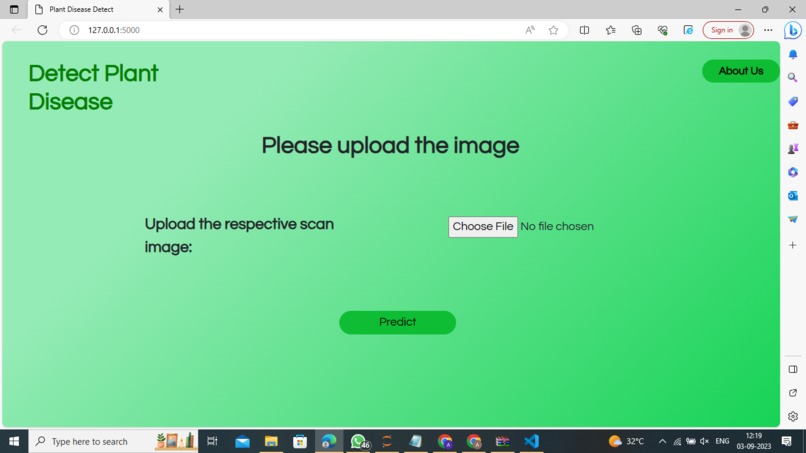
Task: Open sidebar Tools briefcase icon
Action: point(793,125)
